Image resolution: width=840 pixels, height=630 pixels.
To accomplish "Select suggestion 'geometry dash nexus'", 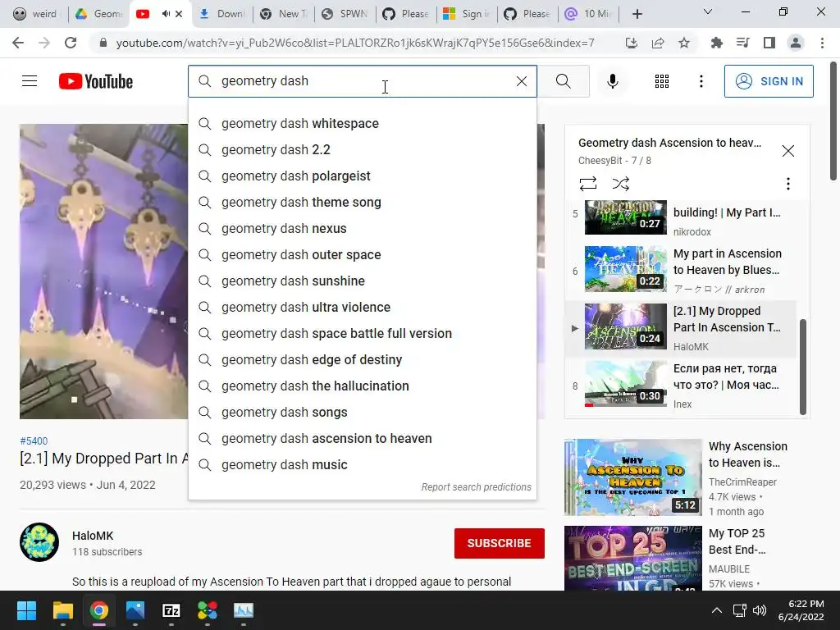I will (x=362, y=228).
